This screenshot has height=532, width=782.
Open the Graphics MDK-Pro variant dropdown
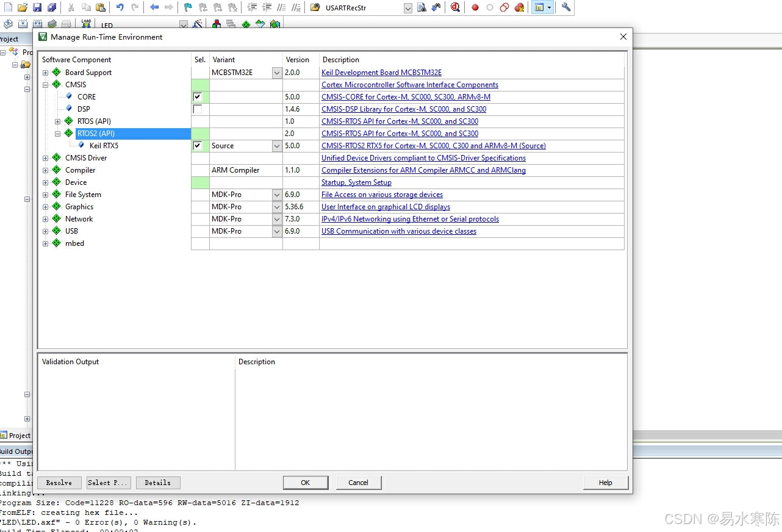[x=277, y=207]
